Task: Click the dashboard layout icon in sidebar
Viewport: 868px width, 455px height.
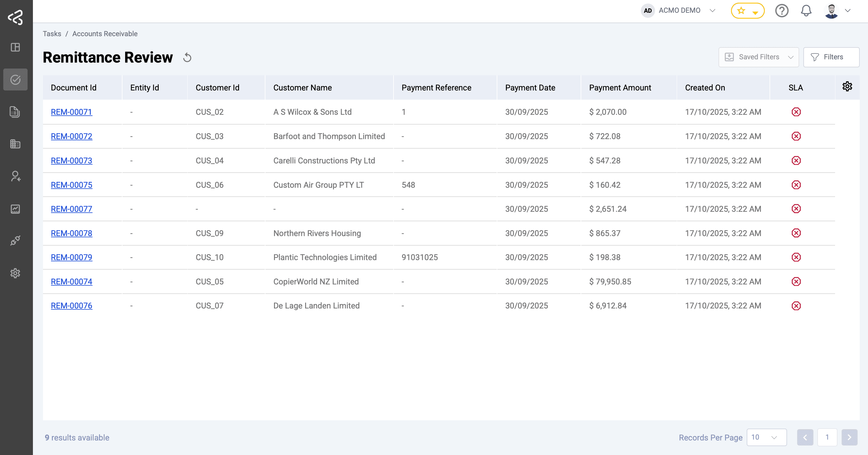Action: click(x=15, y=47)
